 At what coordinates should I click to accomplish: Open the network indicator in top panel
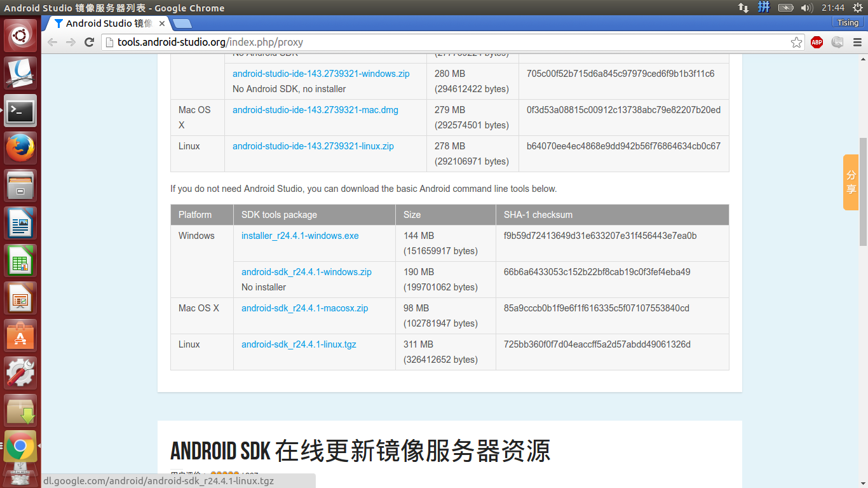[743, 8]
